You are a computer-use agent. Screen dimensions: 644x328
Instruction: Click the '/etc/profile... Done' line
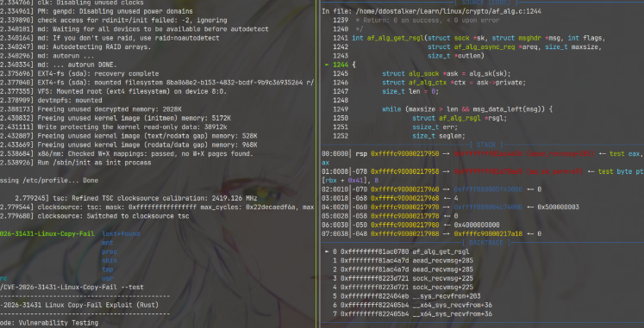pyautogui.click(x=49, y=181)
